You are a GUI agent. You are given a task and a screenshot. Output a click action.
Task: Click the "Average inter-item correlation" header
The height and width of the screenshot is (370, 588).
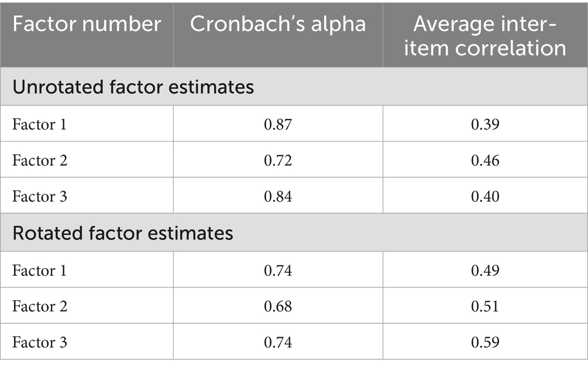pos(485,35)
